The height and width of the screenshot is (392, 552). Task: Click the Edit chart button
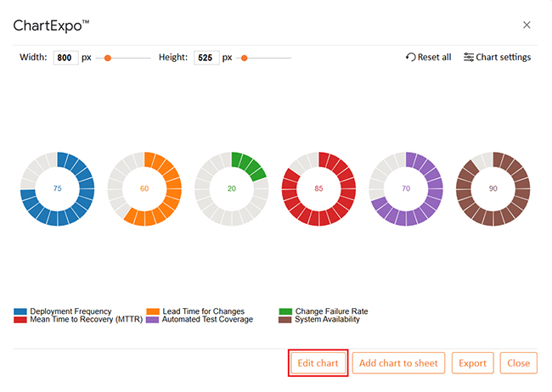pyautogui.click(x=318, y=363)
